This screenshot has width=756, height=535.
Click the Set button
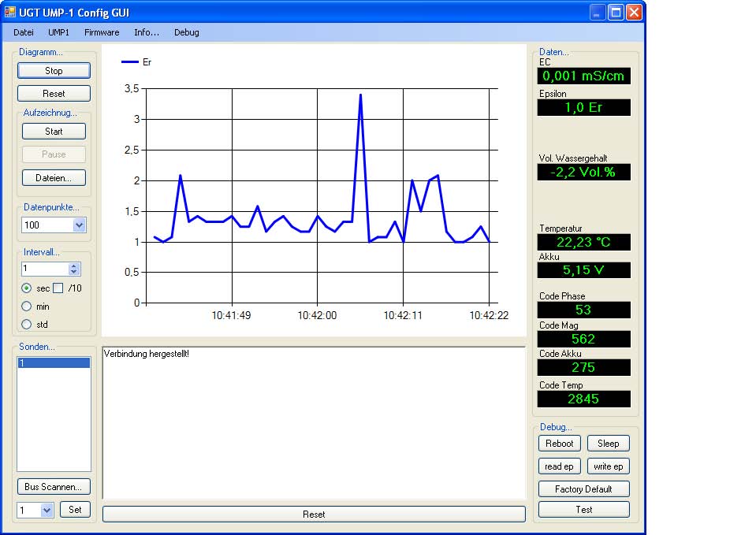click(x=75, y=510)
